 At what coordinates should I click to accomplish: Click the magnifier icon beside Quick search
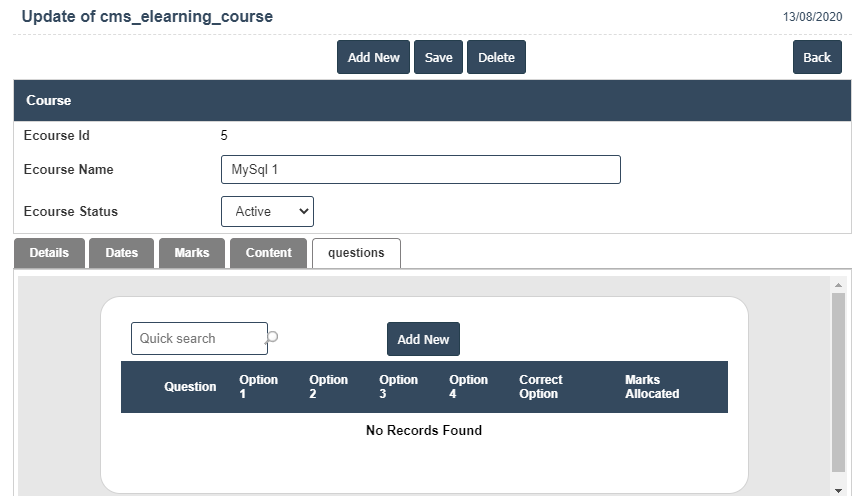[272, 338]
